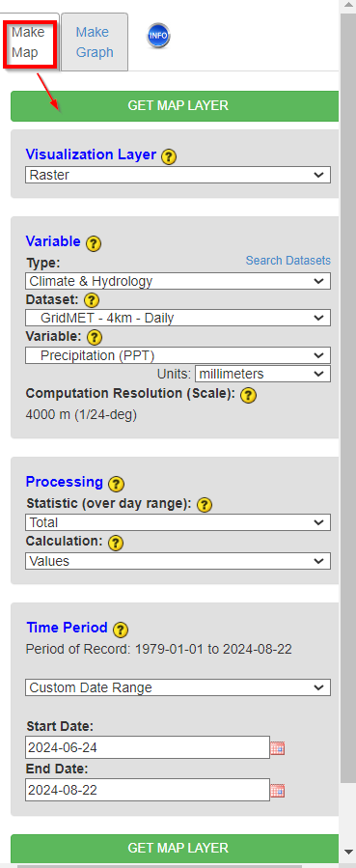Open Calculation dropdown showing Values
356x868 pixels.
click(x=178, y=561)
